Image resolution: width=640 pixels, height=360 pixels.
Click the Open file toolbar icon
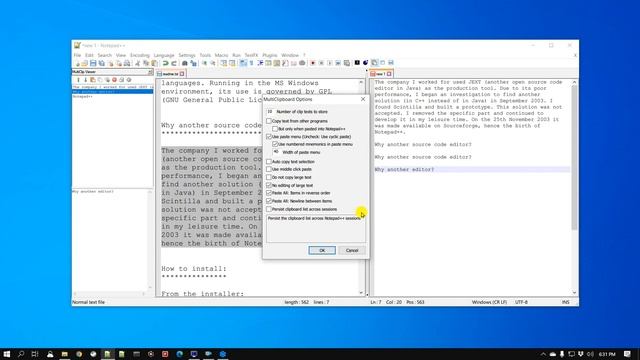point(84,63)
